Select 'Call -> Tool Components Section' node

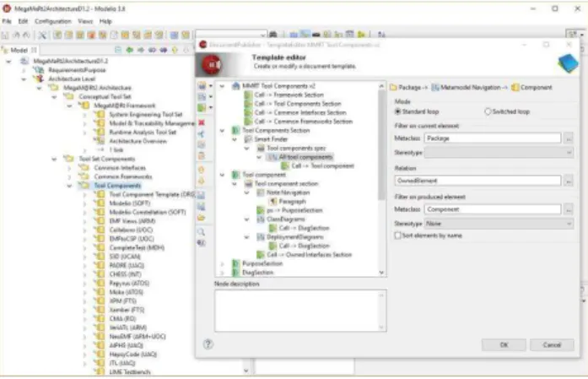coord(298,104)
